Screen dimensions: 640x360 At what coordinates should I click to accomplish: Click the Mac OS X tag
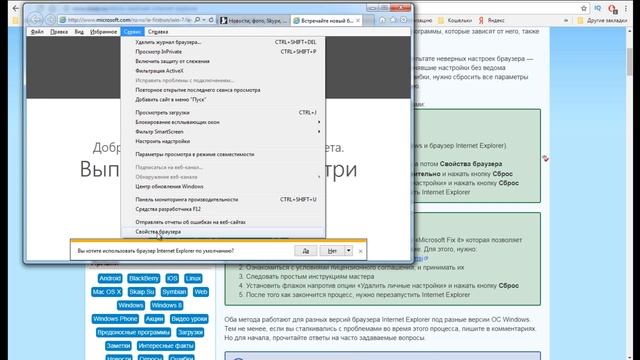pyautogui.click(x=107, y=292)
